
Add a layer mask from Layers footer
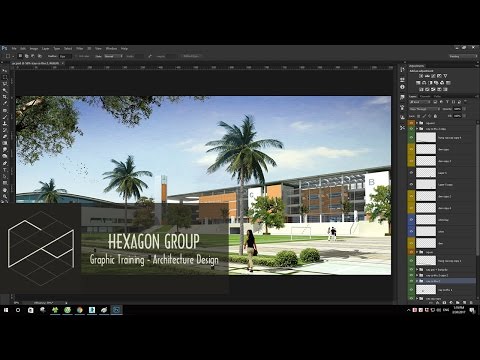(x=445, y=302)
